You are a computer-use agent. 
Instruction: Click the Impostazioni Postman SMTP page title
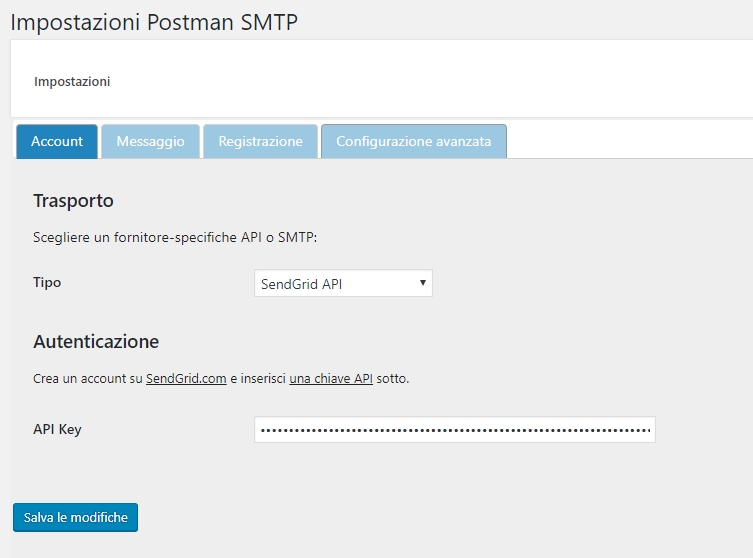[154, 22]
